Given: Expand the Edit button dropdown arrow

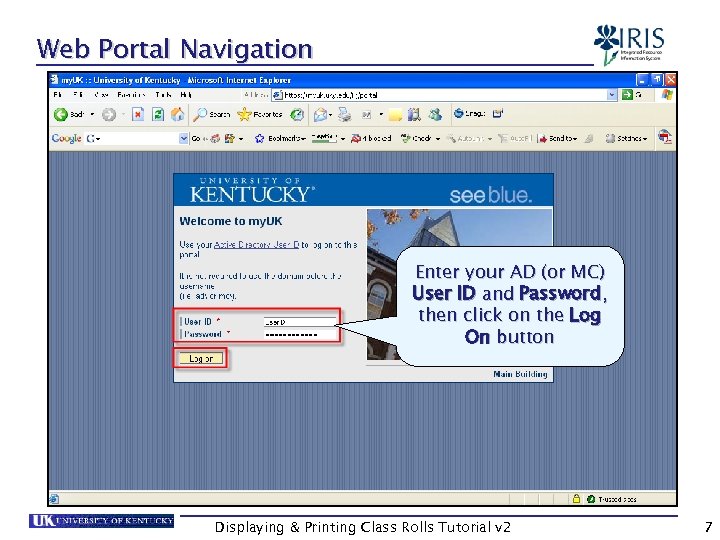Looking at the screenshot, I should pyautogui.click(x=381, y=115).
